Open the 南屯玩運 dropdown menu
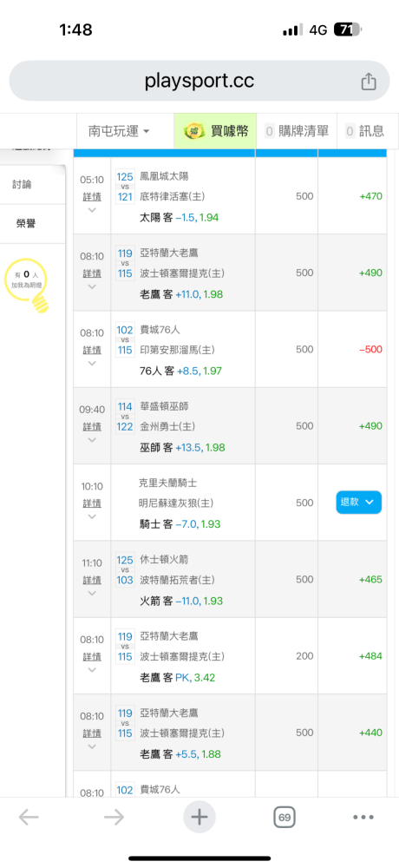The width and height of the screenshot is (399, 868). (119, 131)
